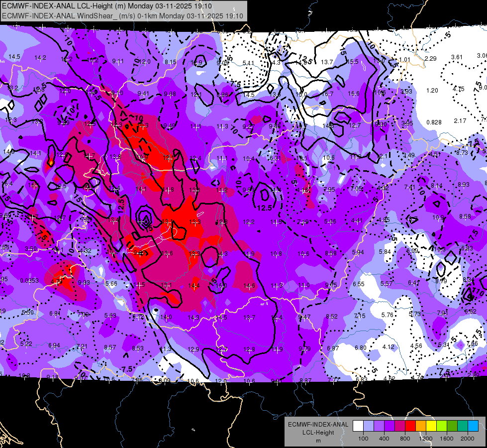Click the grid value 5.84
The height and width of the screenshot is (448, 487).
pyautogui.click(x=385, y=251)
